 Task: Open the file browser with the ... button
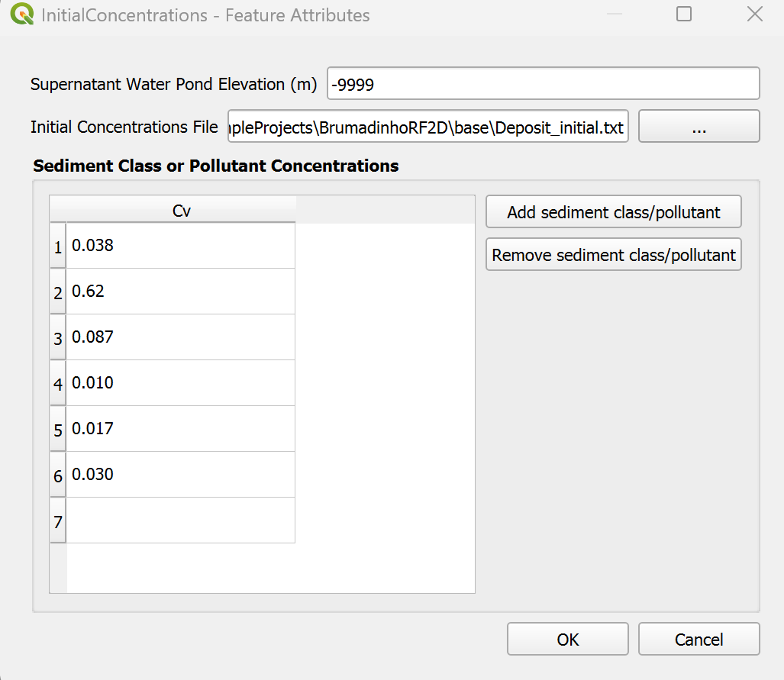pos(699,127)
